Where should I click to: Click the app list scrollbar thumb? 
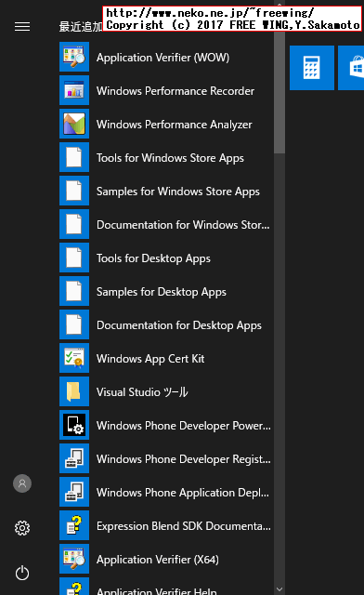tap(279, 93)
